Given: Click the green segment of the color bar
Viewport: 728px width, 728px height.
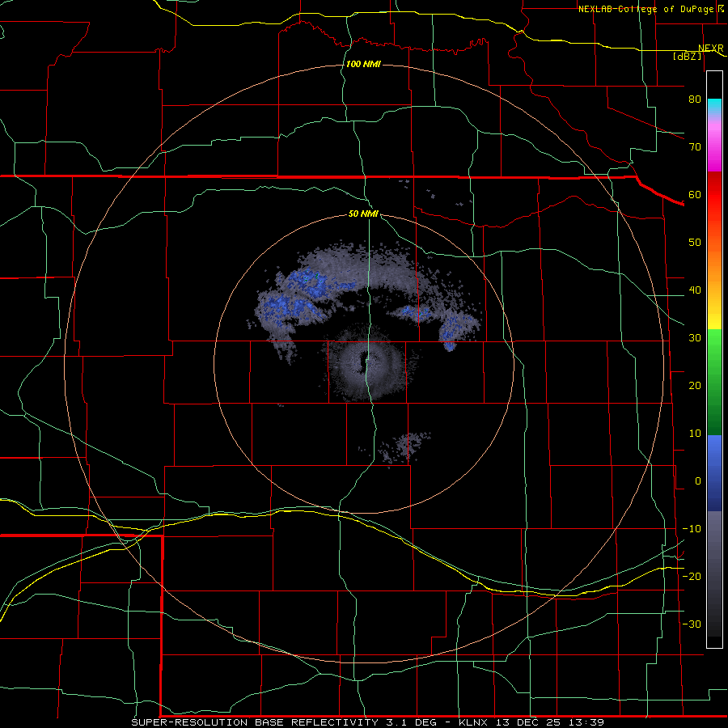Looking at the screenshot, I should point(714,381).
